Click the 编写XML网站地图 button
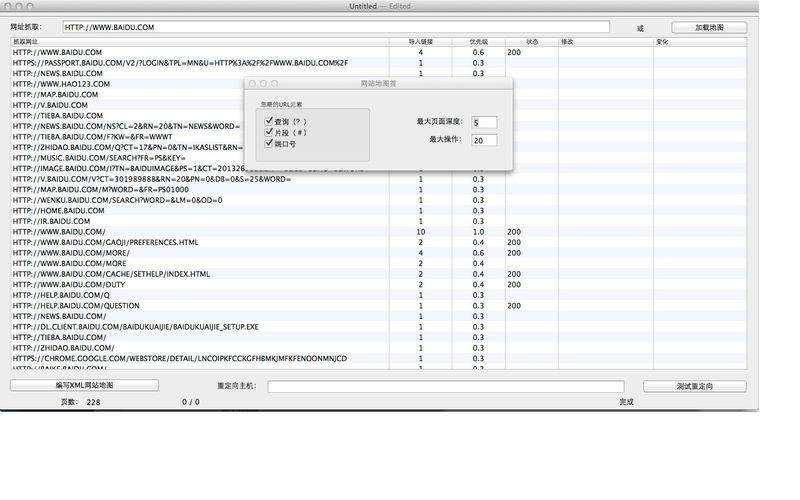The image size is (800, 500). [84, 385]
